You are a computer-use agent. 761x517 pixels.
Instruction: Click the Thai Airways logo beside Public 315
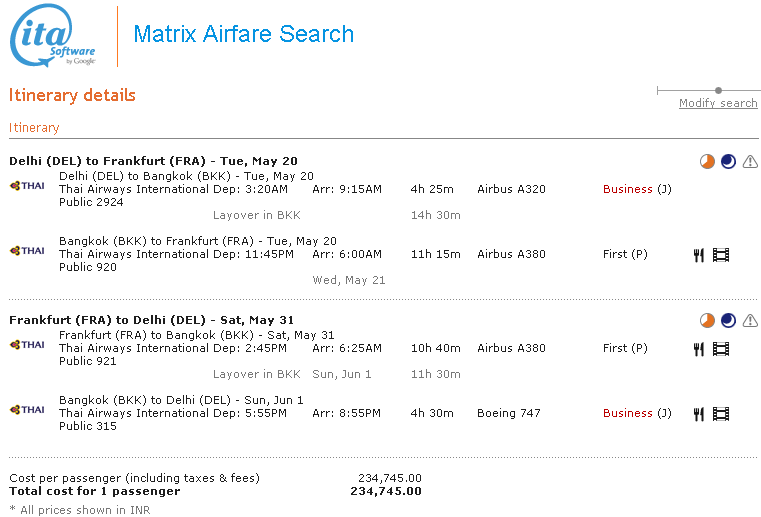27,410
